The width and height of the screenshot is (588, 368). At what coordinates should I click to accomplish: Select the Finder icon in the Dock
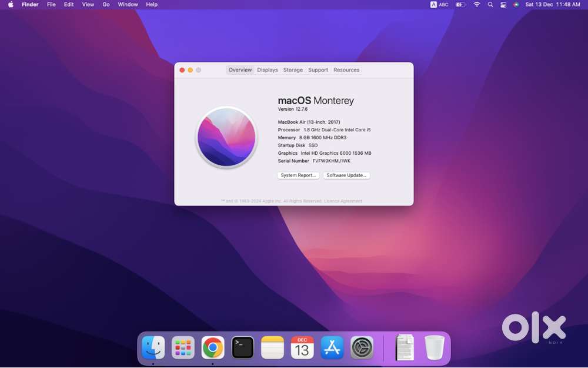152,347
